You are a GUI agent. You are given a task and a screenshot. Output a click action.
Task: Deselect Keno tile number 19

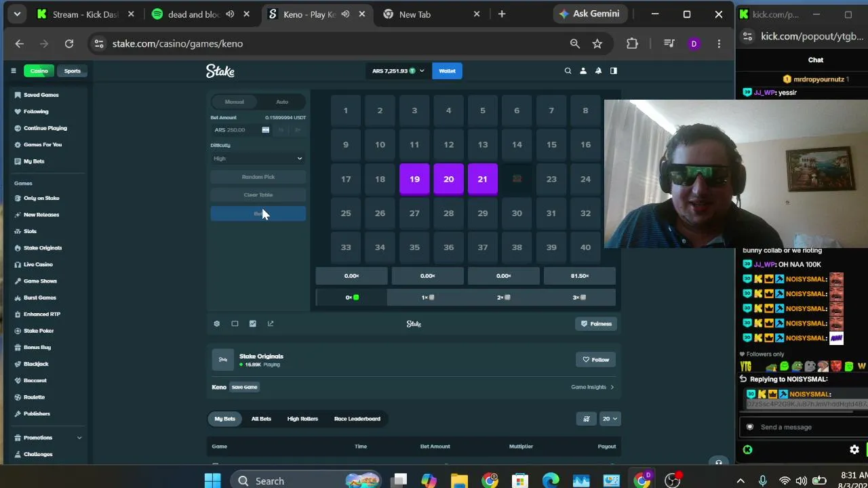pyautogui.click(x=414, y=179)
